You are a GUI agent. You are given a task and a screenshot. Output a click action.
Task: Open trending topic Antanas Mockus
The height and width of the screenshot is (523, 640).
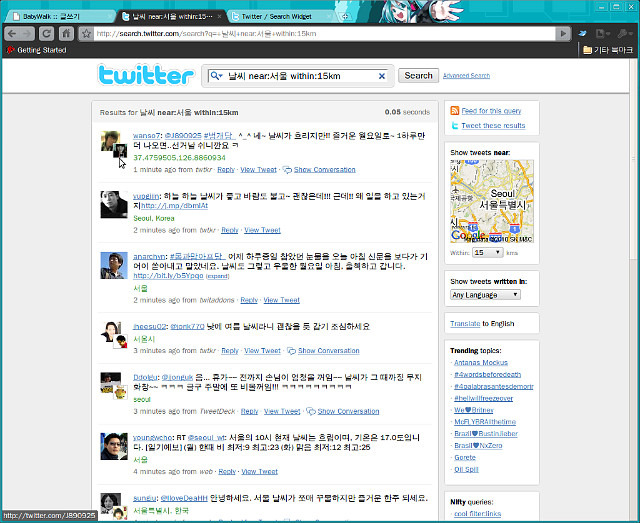pyautogui.click(x=481, y=363)
